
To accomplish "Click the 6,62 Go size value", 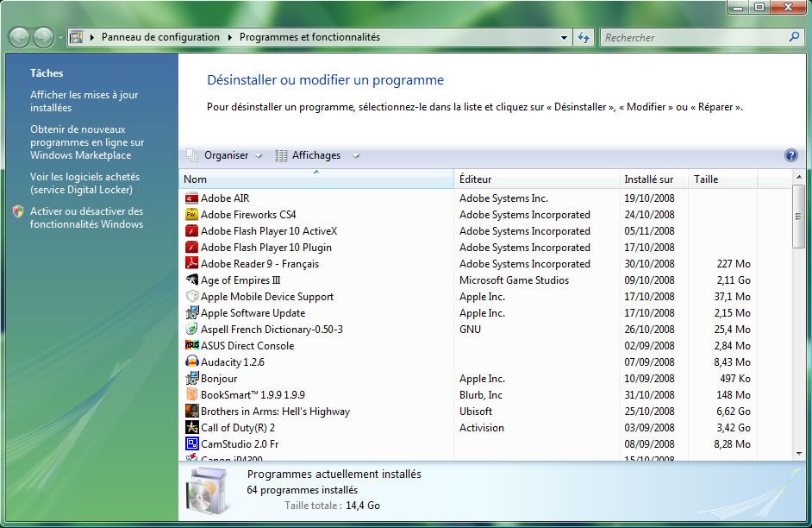I will [734, 412].
